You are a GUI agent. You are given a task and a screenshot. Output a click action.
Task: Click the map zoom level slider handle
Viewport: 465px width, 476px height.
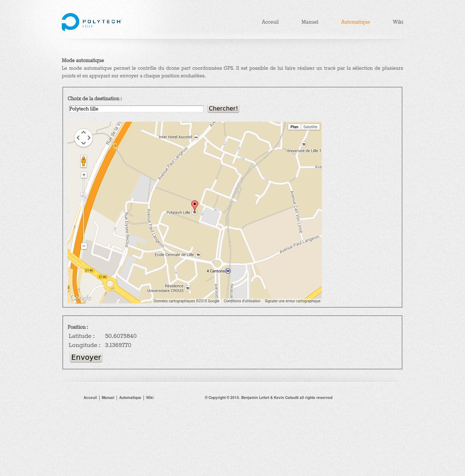(84, 194)
